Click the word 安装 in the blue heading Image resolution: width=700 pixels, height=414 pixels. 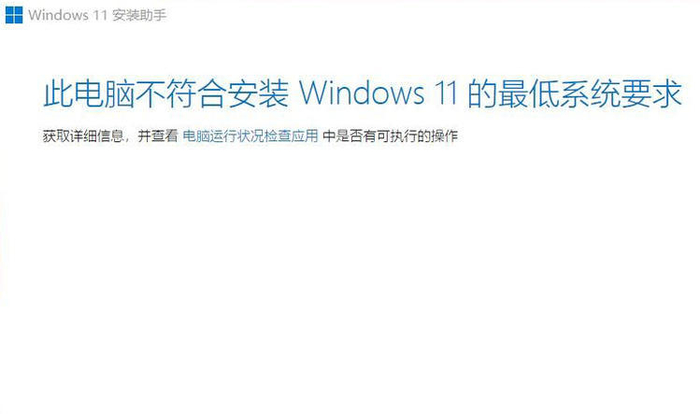pyautogui.click(x=258, y=94)
